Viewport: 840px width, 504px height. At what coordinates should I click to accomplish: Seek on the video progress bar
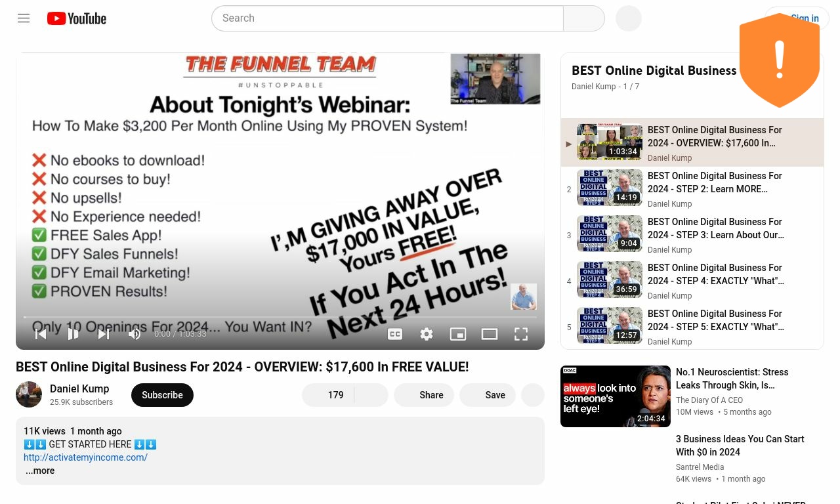coord(280,317)
